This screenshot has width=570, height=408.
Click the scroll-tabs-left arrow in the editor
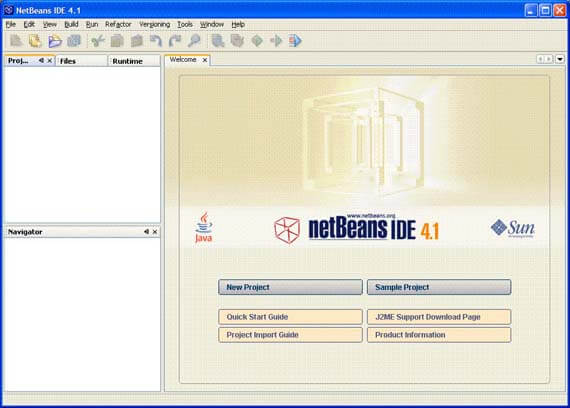[x=541, y=59]
